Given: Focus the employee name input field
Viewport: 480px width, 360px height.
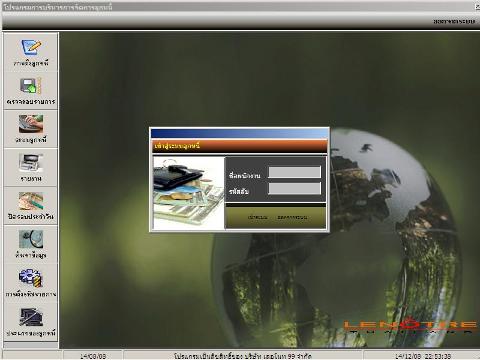Looking at the screenshot, I should pos(295,172).
